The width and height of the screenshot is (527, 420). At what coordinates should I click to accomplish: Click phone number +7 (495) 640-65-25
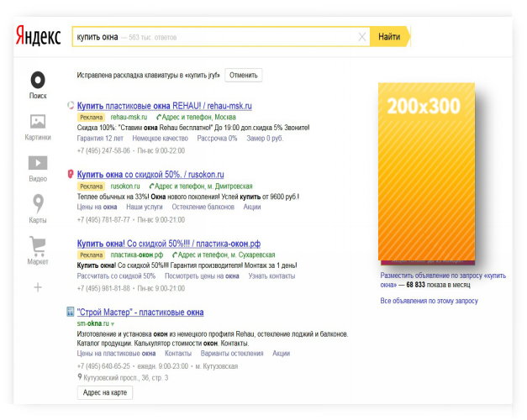pyautogui.click(x=103, y=366)
